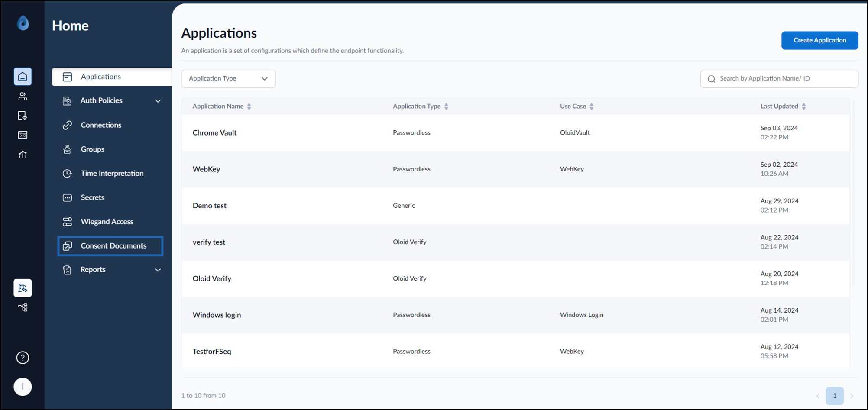The image size is (868, 410).
Task: Click the next page arrow
Action: [x=852, y=396]
